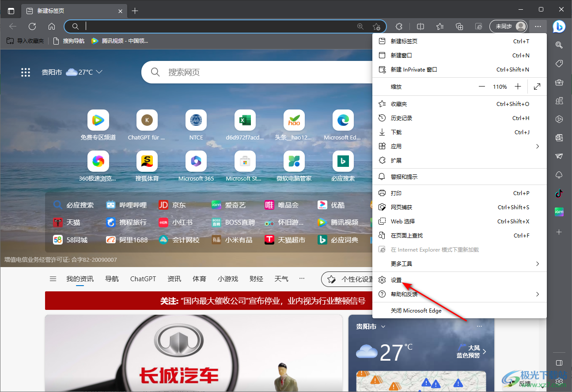Open collections toolbar icon
Viewport: 572px width, 392px height.
click(x=459, y=26)
